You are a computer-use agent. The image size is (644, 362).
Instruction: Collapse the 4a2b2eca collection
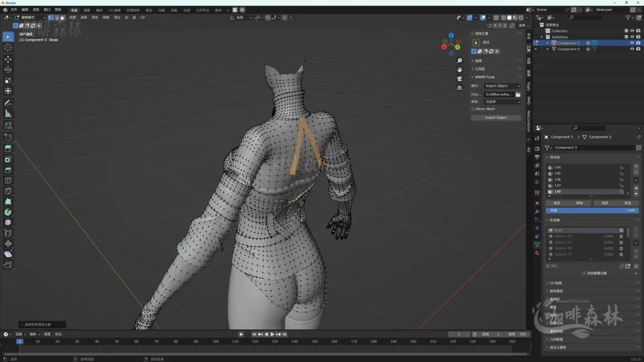[541, 37]
